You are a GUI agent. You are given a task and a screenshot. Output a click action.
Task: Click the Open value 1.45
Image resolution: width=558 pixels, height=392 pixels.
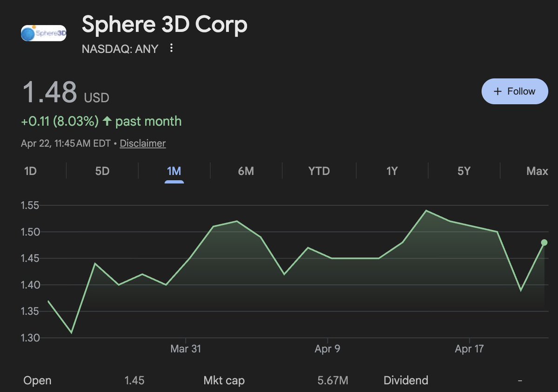pos(134,380)
